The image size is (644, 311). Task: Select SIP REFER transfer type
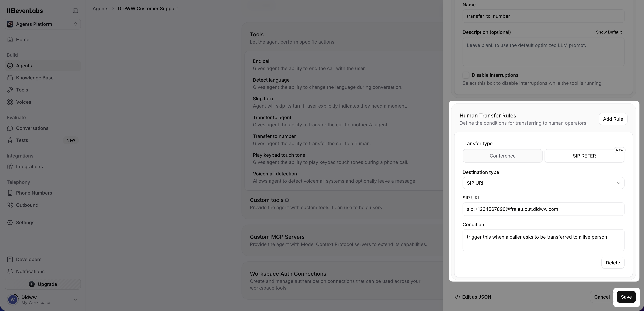coord(584,156)
